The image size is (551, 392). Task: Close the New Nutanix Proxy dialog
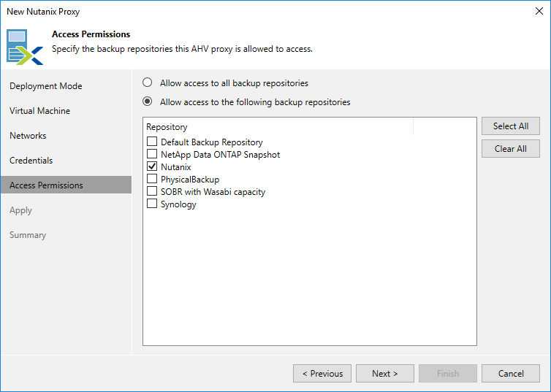539,11
